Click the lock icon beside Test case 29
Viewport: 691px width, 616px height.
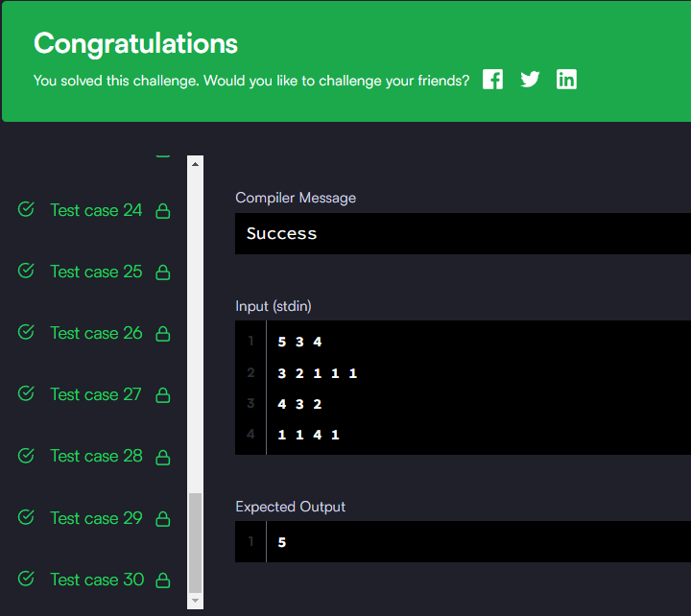pos(163,519)
